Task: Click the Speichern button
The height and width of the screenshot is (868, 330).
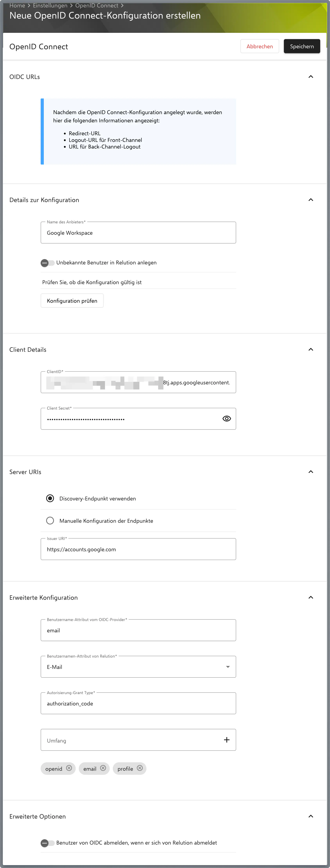Action: (302, 47)
